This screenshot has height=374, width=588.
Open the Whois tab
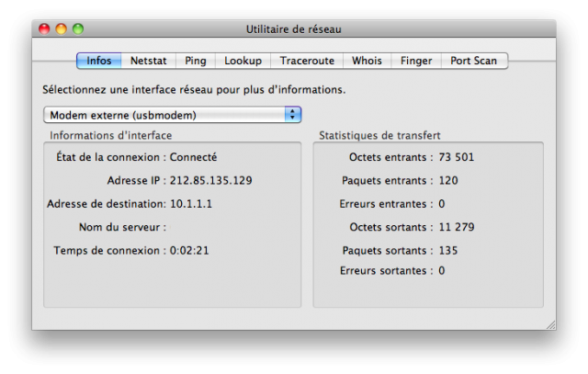[x=367, y=61]
